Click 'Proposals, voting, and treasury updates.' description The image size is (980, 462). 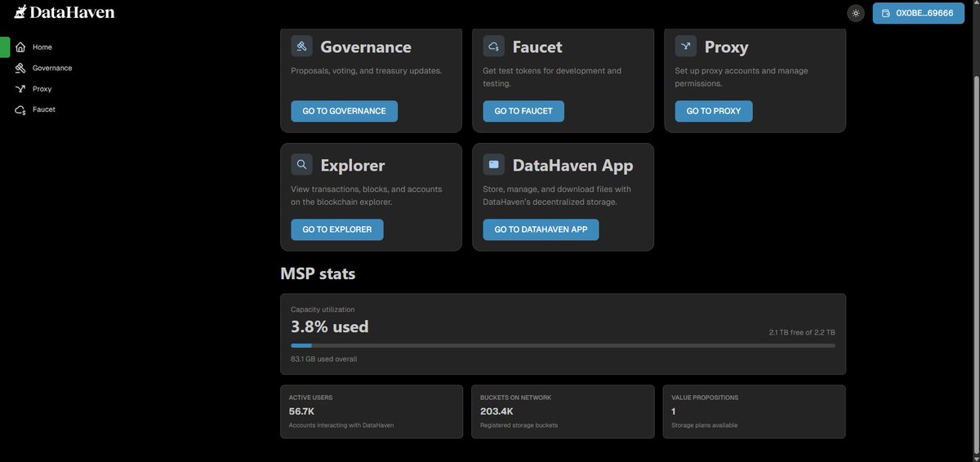[x=367, y=71]
